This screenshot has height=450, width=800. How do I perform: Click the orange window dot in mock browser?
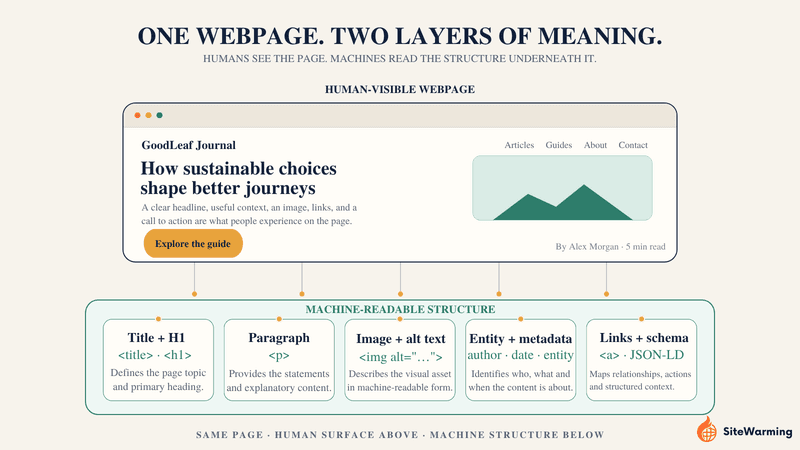pos(137,115)
